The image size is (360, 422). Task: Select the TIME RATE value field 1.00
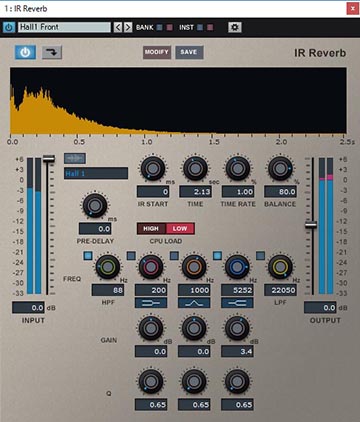[238, 192]
